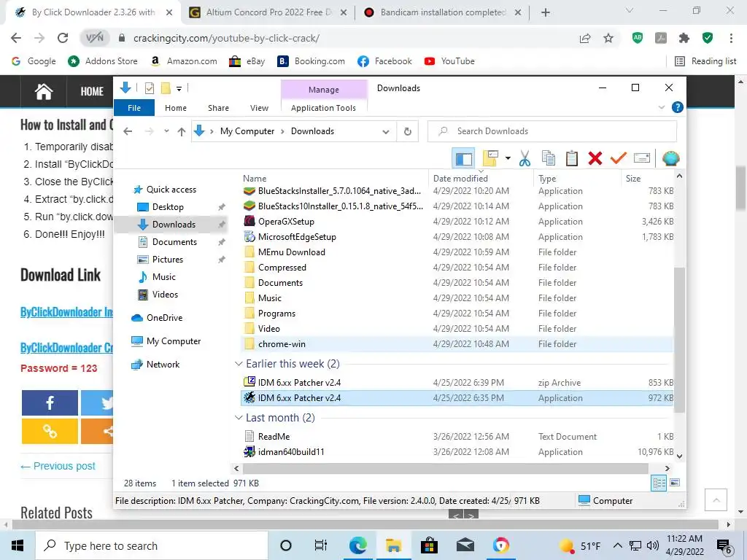Image resolution: width=747 pixels, height=560 pixels.
Task: Click the file list vertical scrollbar
Action: point(679,339)
